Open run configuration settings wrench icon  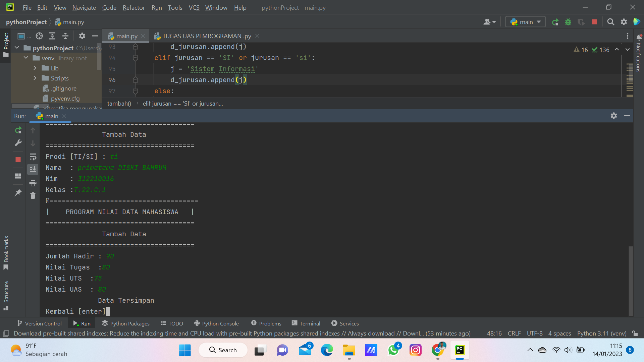click(18, 143)
